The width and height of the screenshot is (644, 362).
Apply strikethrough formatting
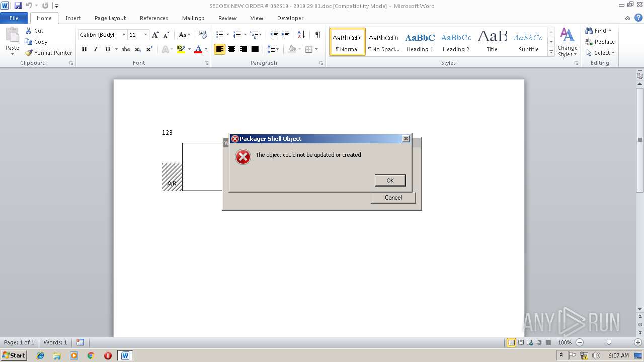pyautogui.click(x=126, y=49)
